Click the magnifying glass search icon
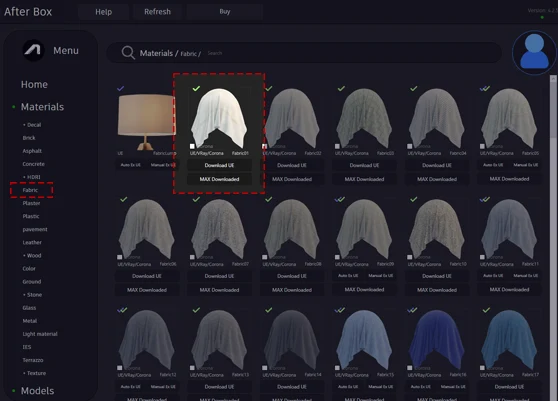Screen dimensions: 558x401 point(128,53)
